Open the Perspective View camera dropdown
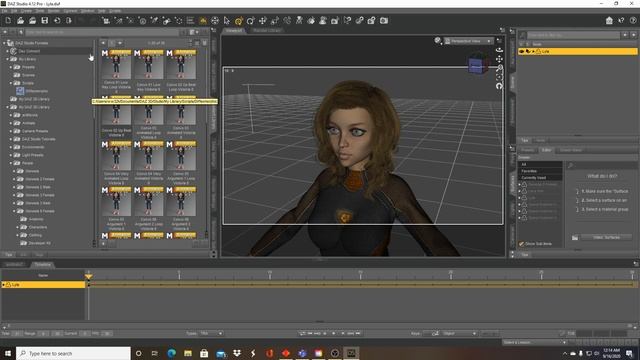Screen dimensions: 640x360 coord(469,41)
